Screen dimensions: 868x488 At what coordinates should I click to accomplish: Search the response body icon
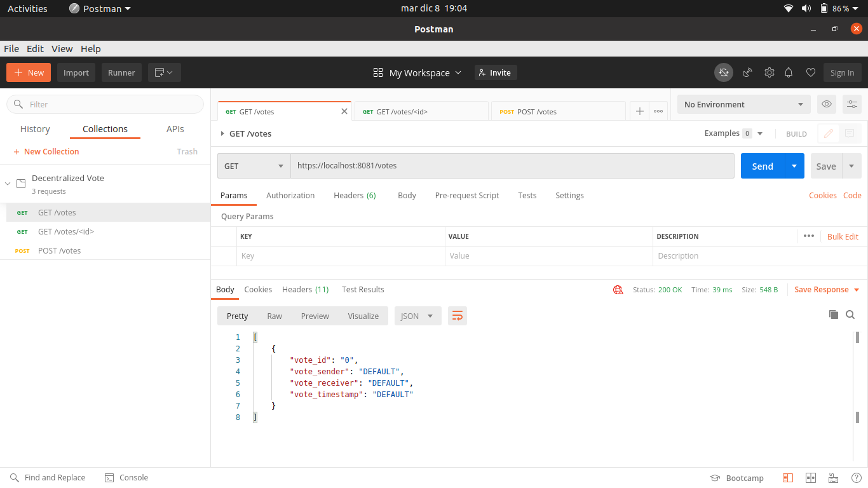click(x=850, y=315)
